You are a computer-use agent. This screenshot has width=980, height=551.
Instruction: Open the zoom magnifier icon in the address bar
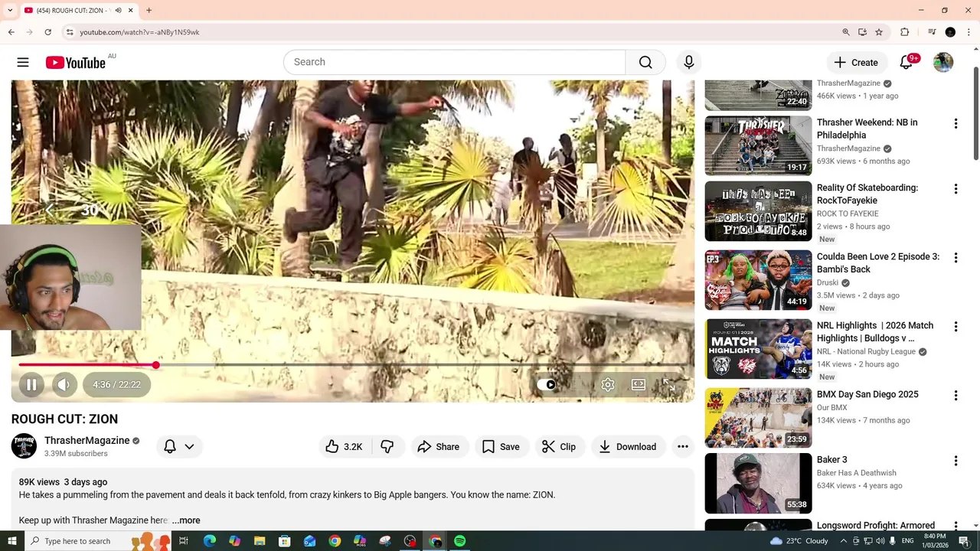coord(845,32)
